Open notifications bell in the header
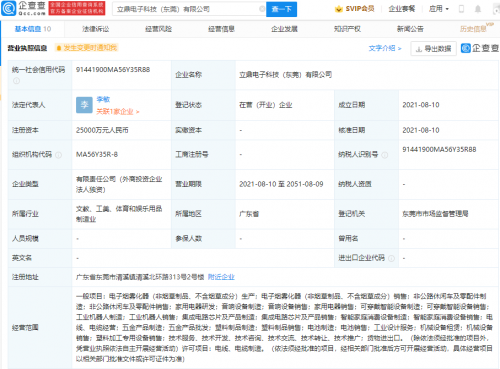 [x=478, y=9]
